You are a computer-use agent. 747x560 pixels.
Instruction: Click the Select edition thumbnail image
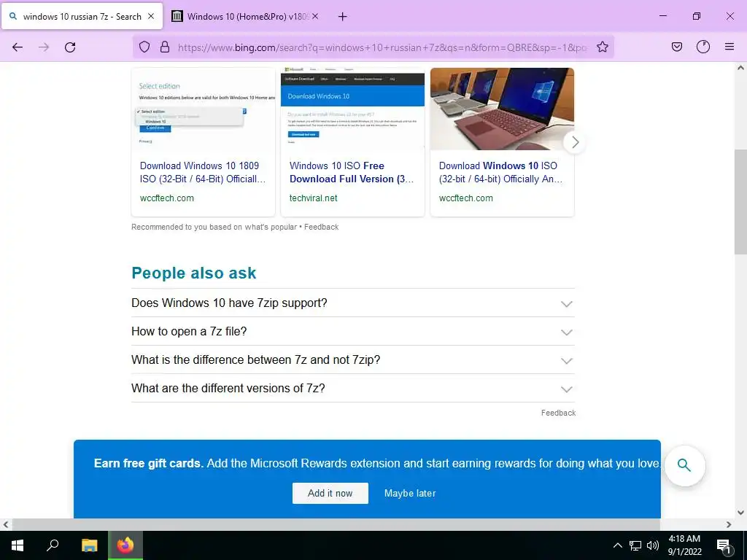tap(204, 109)
